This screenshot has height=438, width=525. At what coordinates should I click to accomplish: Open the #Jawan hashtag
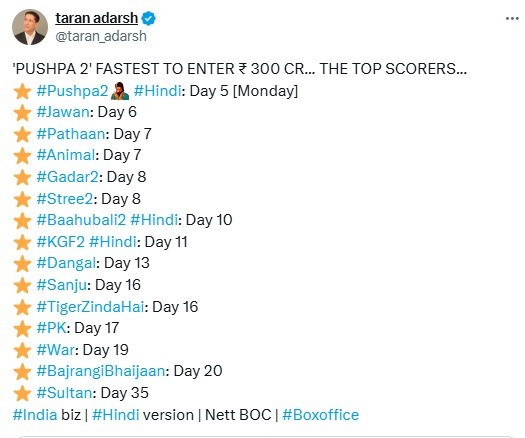pos(63,112)
